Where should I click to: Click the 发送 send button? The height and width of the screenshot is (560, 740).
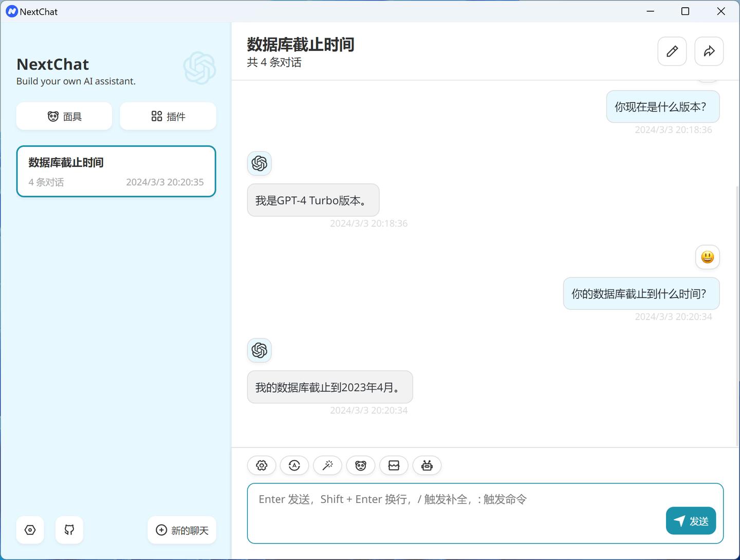(x=691, y=520)
